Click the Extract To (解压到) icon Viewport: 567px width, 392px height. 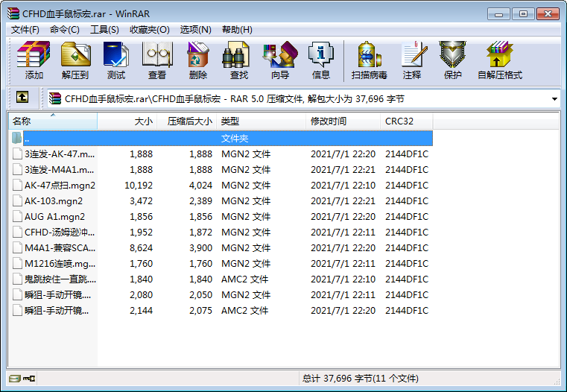pyautogui.click(x=75, y=60)
